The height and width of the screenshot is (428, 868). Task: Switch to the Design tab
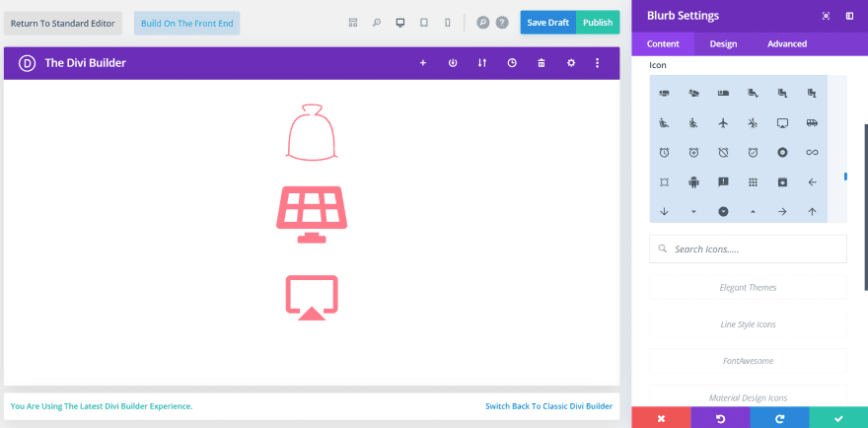tap(723, 43)
